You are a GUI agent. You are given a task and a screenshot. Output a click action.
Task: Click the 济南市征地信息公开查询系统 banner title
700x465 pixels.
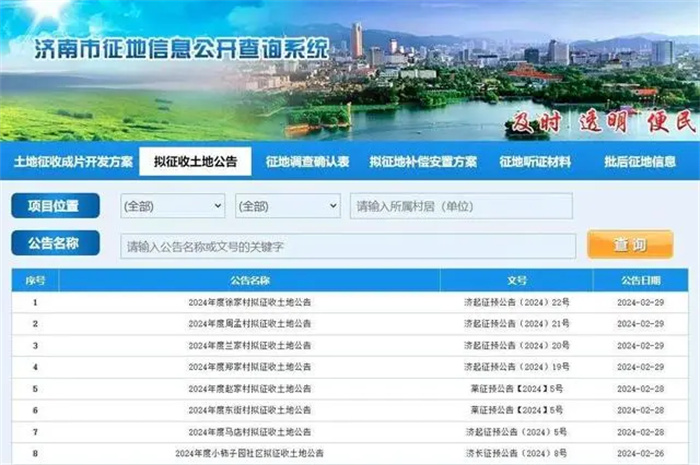[x=182, y=49]
